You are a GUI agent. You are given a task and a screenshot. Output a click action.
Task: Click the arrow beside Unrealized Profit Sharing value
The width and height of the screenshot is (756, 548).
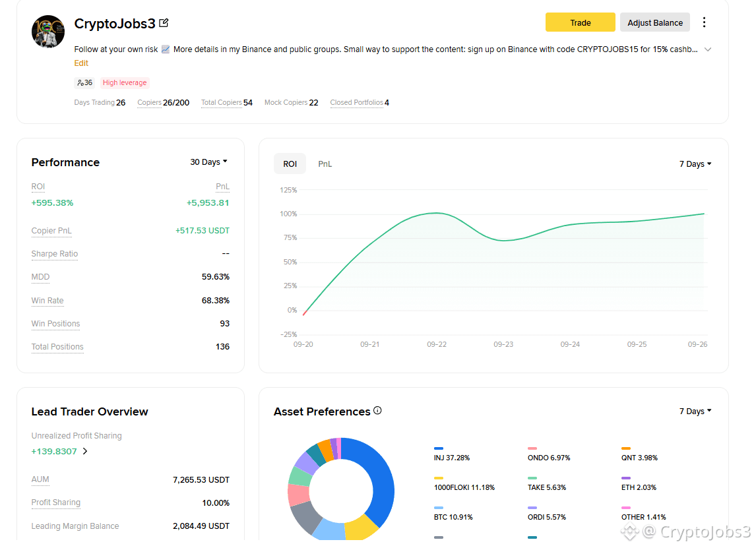point(85,451)
